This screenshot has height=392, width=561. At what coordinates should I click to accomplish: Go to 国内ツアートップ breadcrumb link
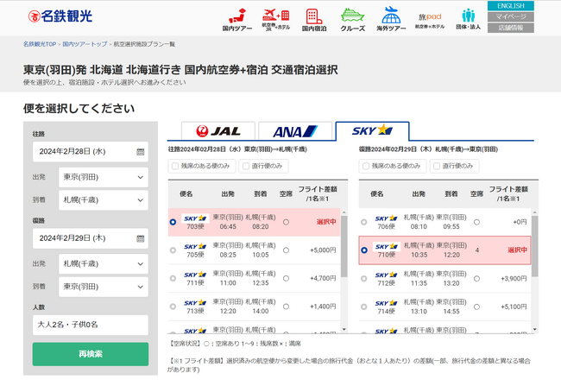(x=85, y=44)
